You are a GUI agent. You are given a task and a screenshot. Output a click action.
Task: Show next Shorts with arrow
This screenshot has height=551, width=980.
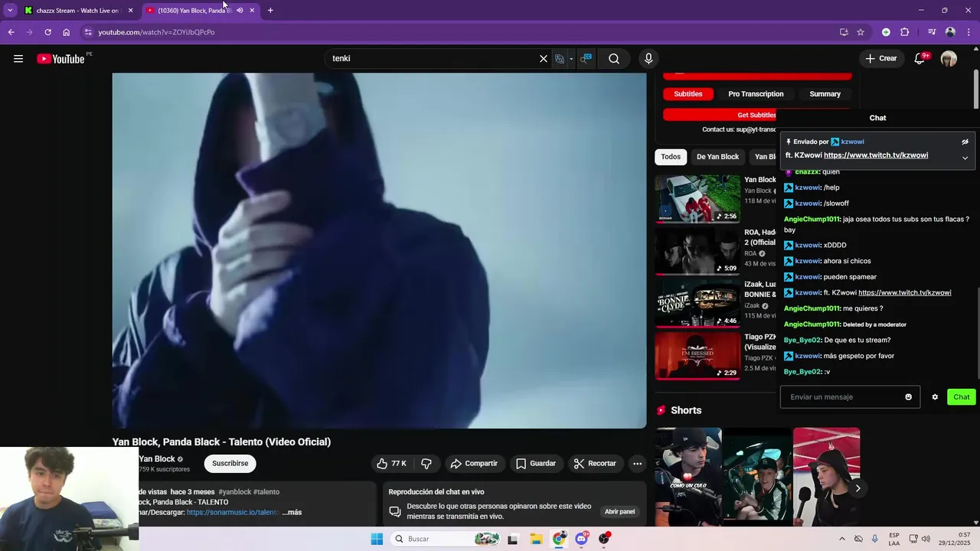point(857,488)
